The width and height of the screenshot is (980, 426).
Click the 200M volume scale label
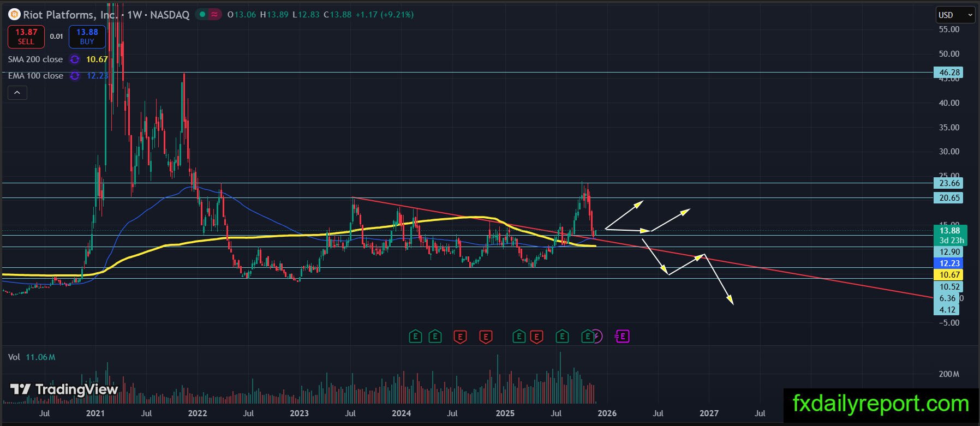pyautogui.click(x=949, y=374)
